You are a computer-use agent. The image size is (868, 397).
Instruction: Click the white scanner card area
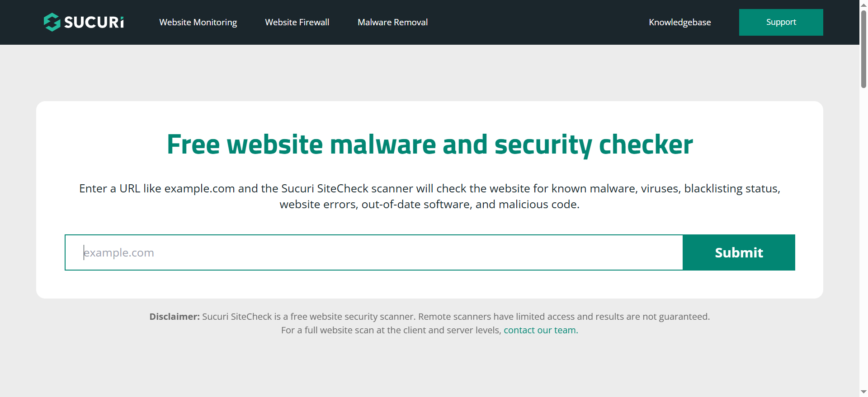click(x=429, y=285)
